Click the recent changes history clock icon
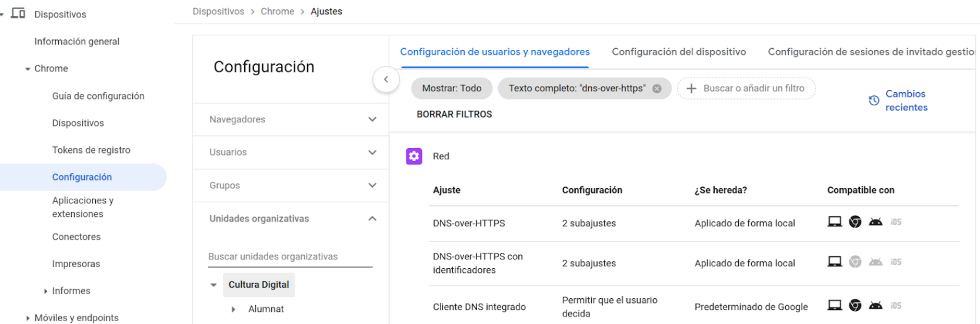 874,101
